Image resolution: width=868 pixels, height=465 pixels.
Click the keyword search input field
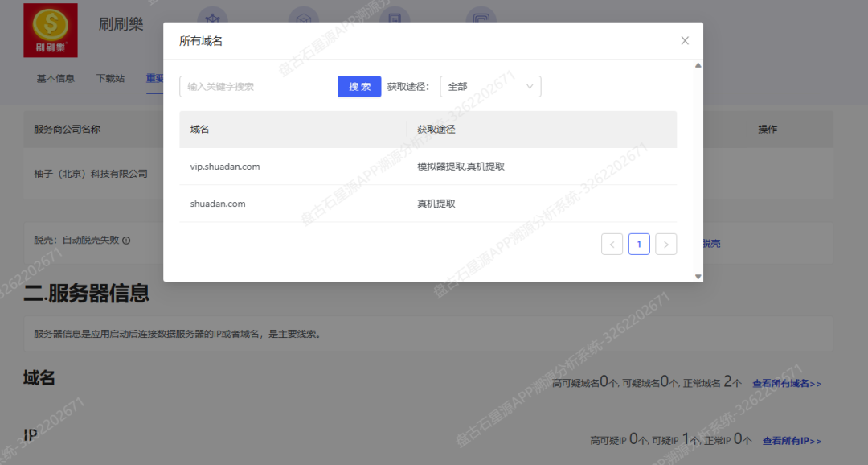(257, 86)
